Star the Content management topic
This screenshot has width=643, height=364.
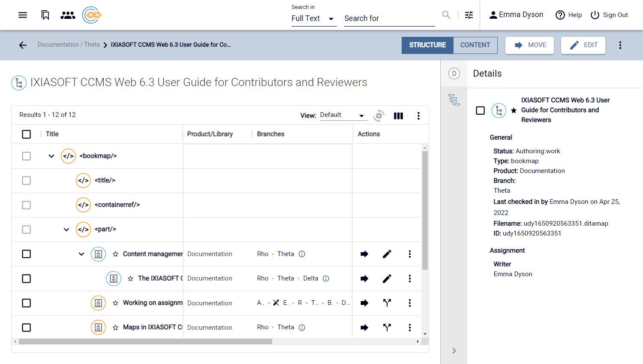(115, 254)
